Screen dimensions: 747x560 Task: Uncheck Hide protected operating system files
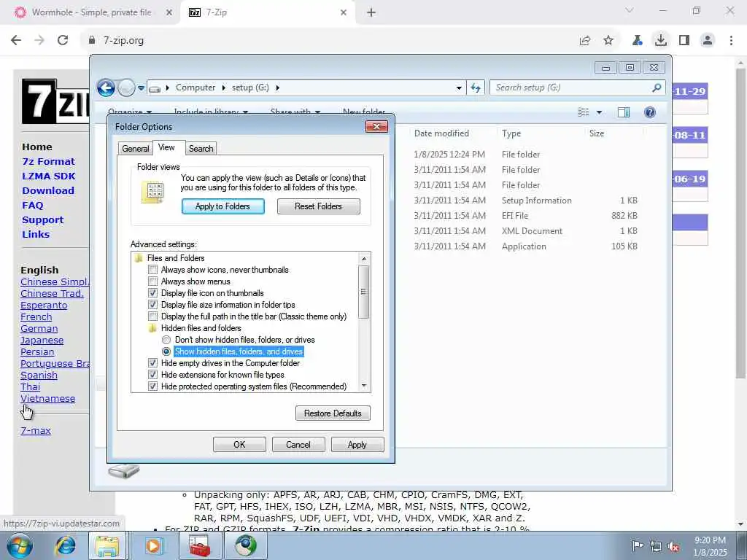[x=153, y=386]
